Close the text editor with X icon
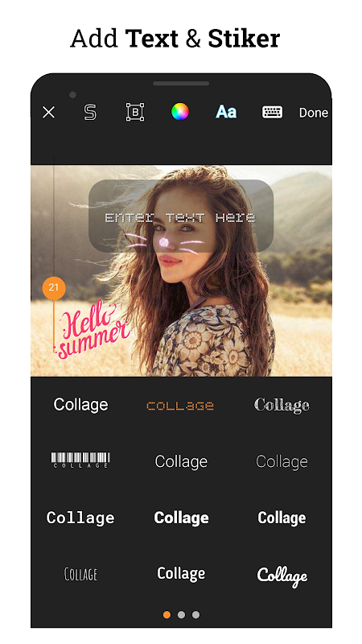 (48, 112)
